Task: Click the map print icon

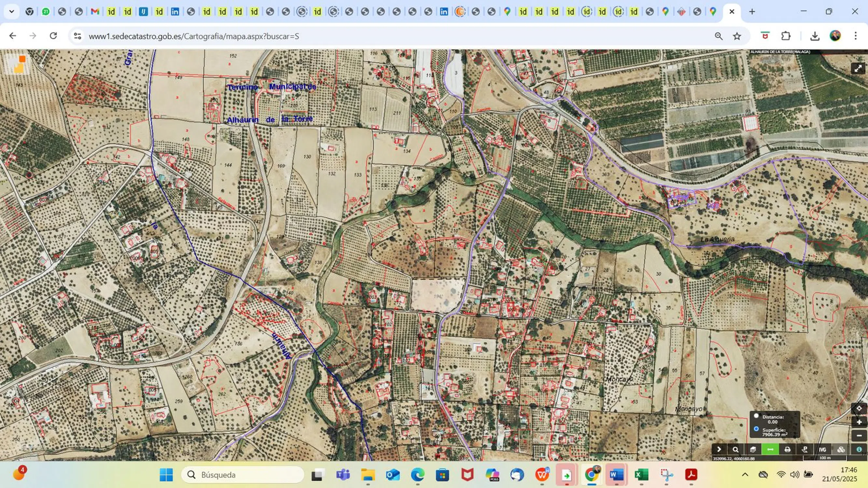Action: pos(788,449)
